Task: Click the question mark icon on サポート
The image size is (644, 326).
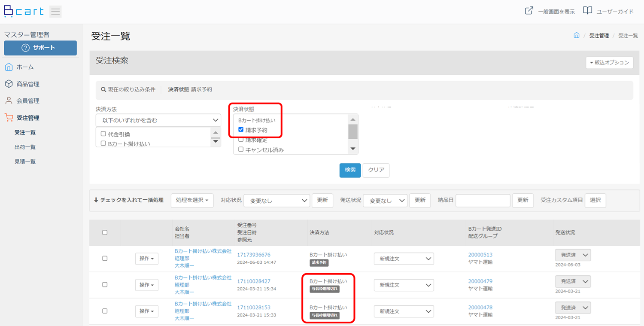Action: pyautogui.click(x=25, y=48)
